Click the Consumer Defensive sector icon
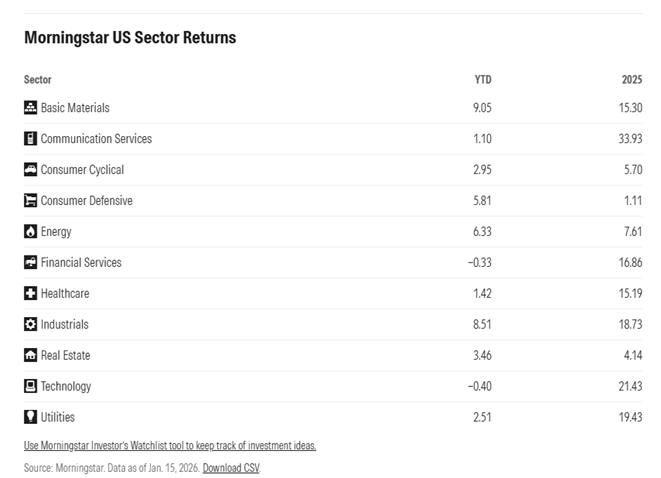The height and width of the screenshot is (478, 661). tap(30, 201)
